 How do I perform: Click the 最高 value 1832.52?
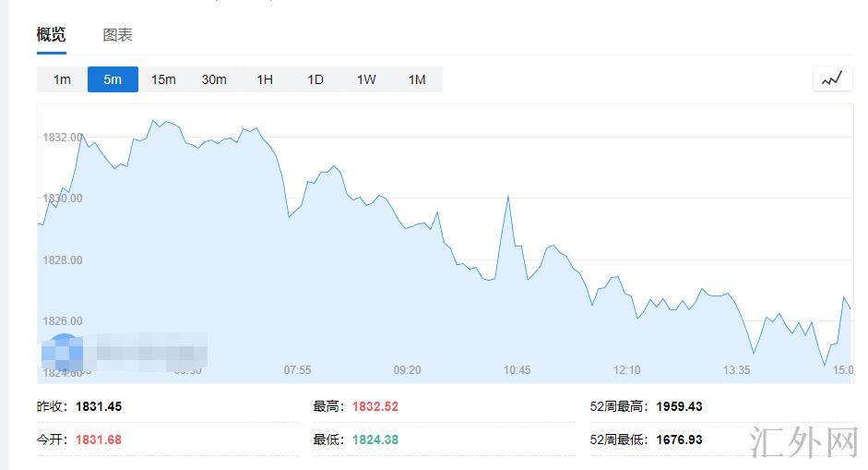(x=375, y=406)
